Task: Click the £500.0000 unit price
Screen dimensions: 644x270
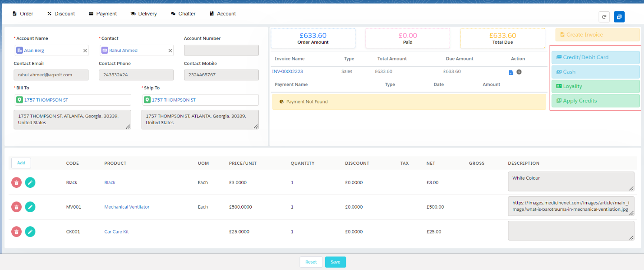Action: pos(240,207)
